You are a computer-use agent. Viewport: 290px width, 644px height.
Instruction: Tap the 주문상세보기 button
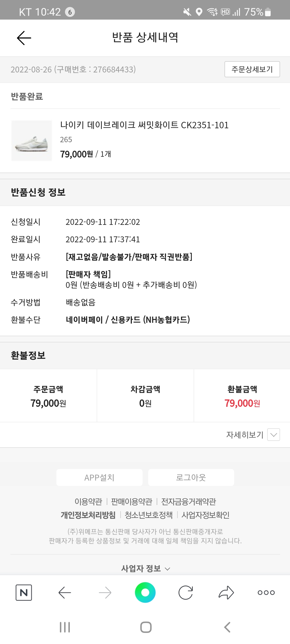click(x=252, y=69)
